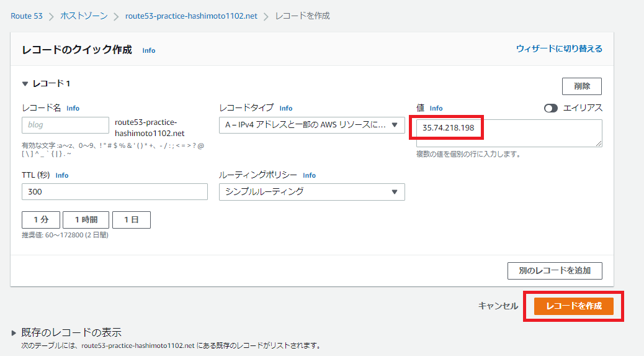Image resolution: width=644 pixels, height=356 pixels.
Task: Open the レコードタイプ dropdown
Action: [x=311, y=125]
